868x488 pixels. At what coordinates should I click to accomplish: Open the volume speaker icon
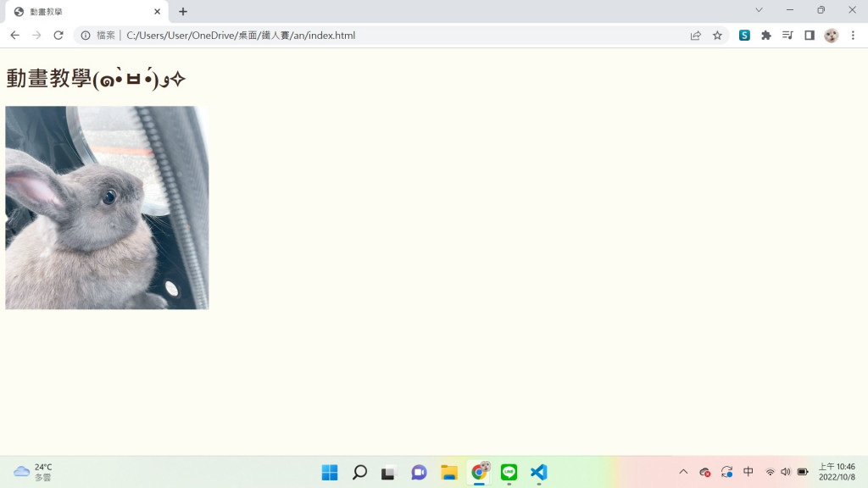pos(786,472)
